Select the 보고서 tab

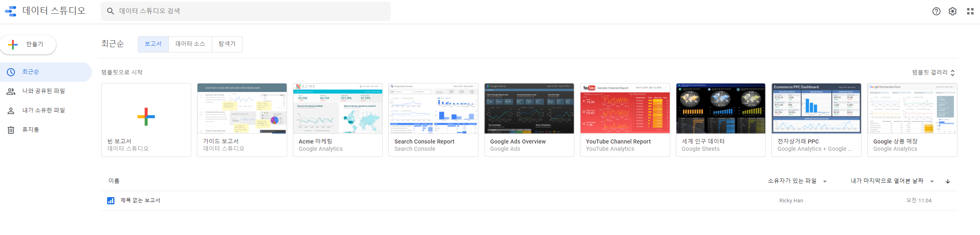153,44
